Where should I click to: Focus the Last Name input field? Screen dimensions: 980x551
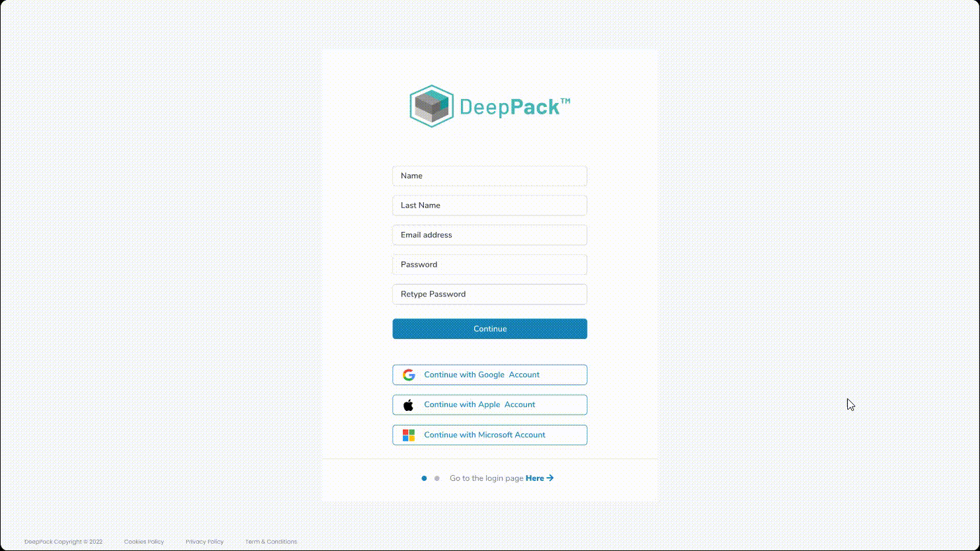coord(489,205)
